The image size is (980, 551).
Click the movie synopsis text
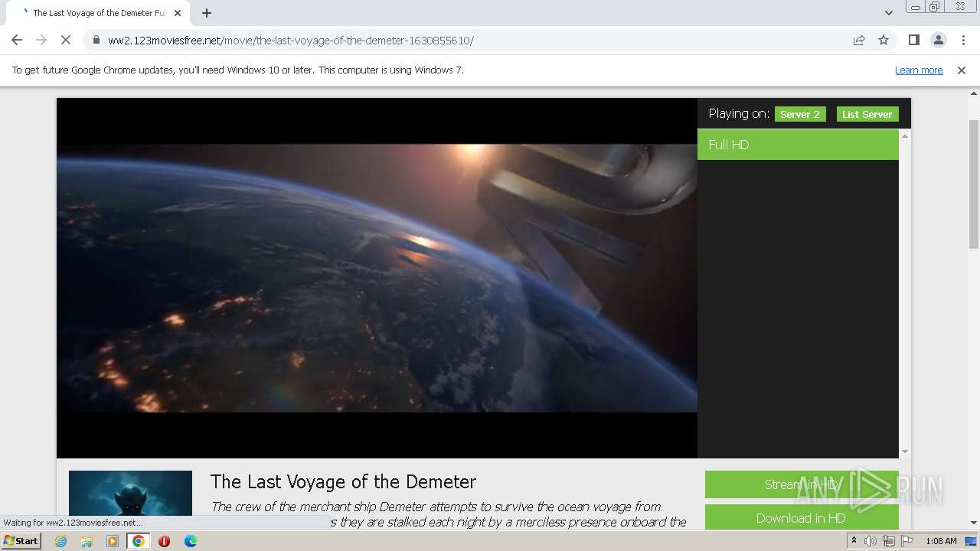[449, 514]
